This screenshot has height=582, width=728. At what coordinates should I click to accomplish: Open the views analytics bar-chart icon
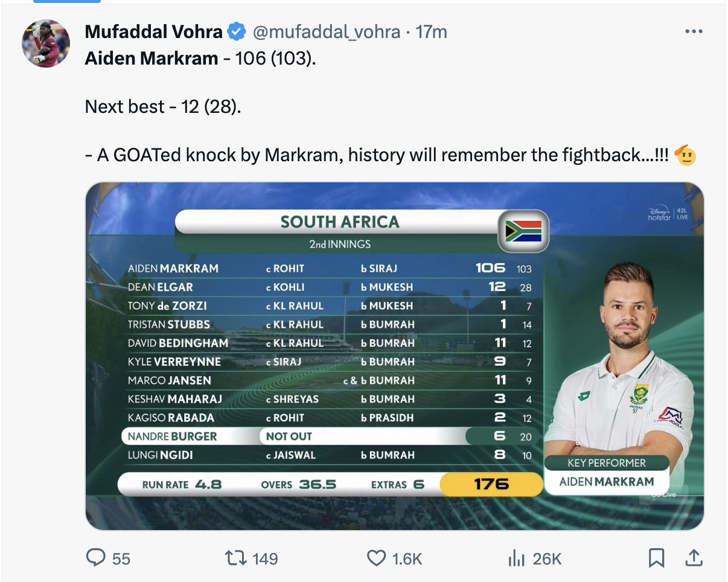click(516, 558)
